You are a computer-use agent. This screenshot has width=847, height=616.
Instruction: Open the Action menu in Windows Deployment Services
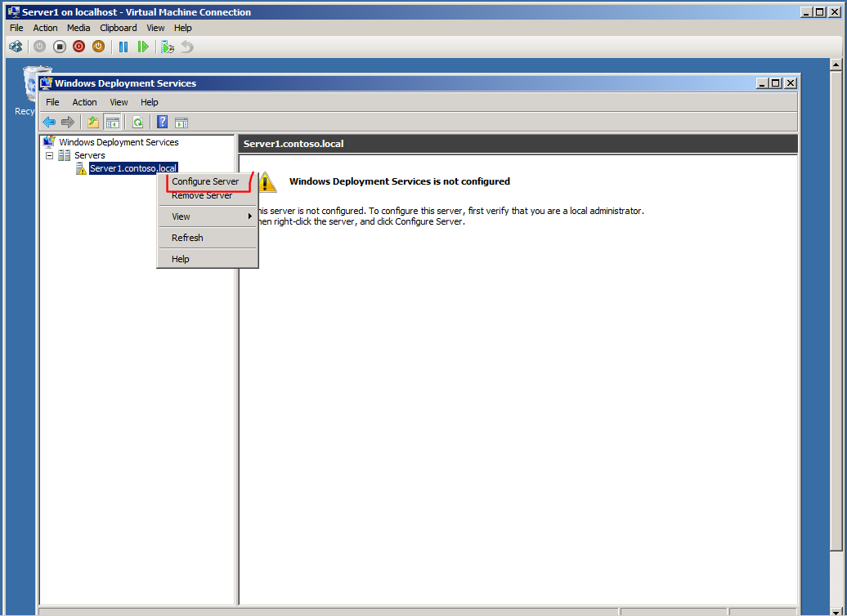85,102
